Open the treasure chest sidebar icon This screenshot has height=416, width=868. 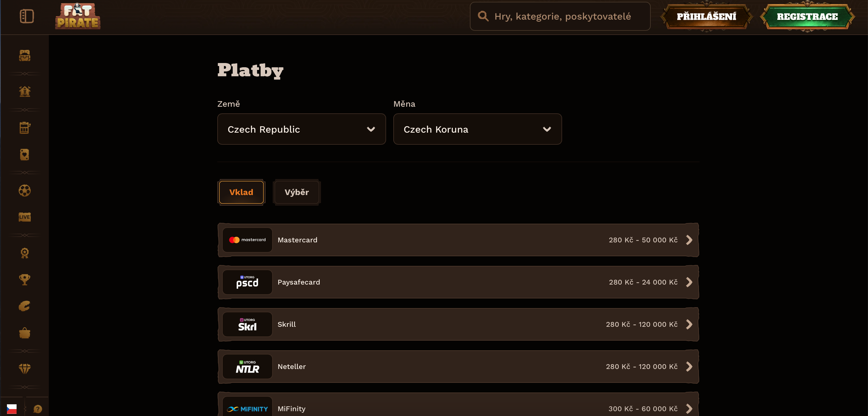click(25, 56)
